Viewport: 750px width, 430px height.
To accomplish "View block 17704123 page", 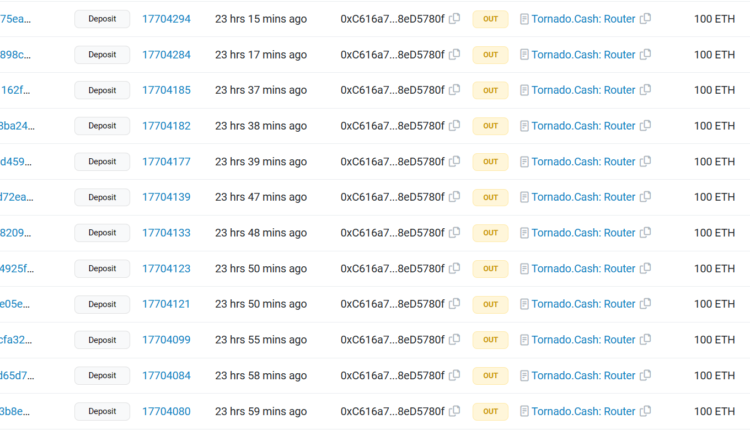I will tap(166, 269).
